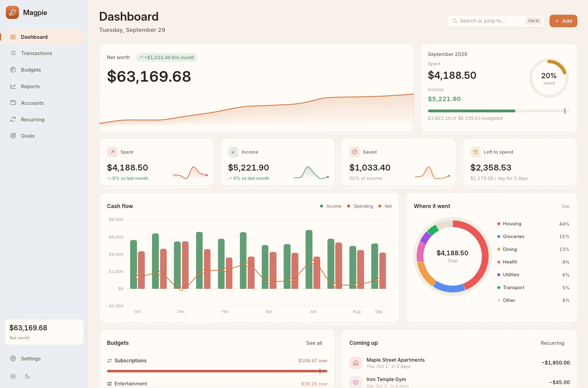Click the search magnifier icon
The image size is (588, 388).
click(455, 21)
